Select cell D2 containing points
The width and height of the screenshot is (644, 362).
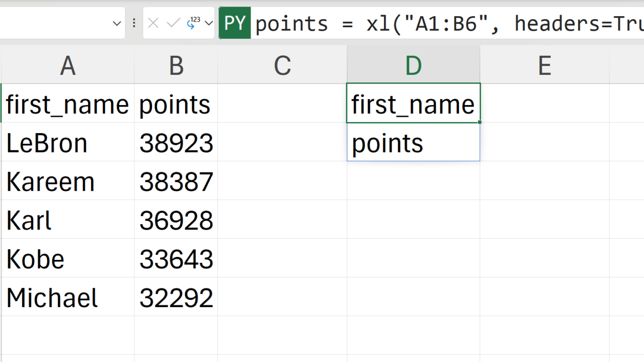(413, 143)
